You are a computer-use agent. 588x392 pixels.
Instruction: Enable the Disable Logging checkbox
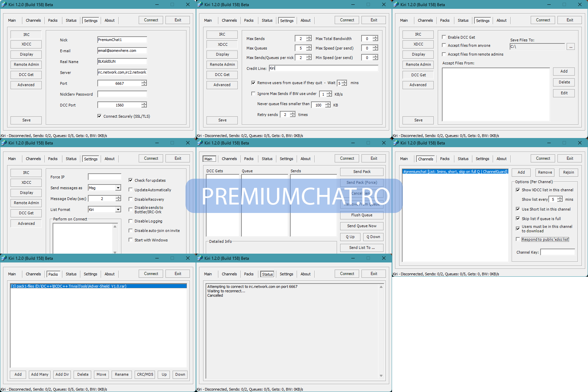pyautogui.click(x=131, y=221)
